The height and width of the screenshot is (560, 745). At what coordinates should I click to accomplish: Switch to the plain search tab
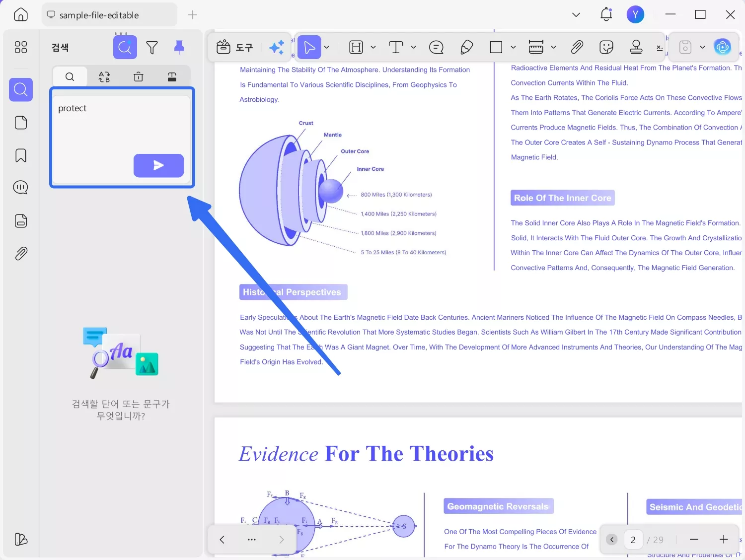pos(70,76)
